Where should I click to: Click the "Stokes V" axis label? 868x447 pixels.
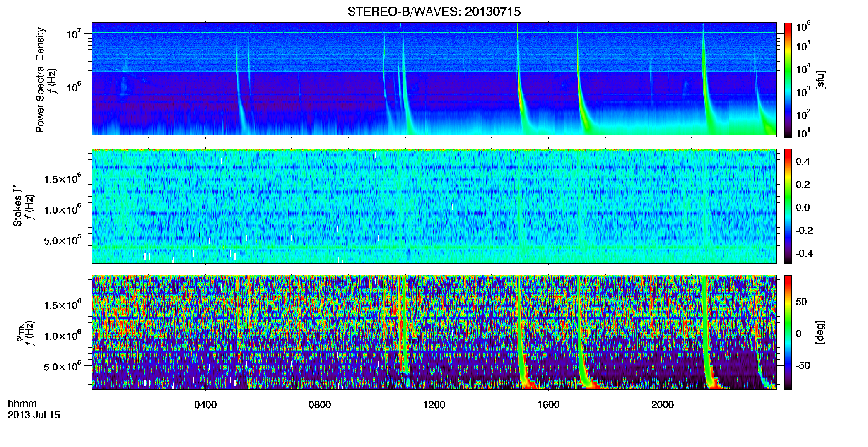tap(17, 206)
